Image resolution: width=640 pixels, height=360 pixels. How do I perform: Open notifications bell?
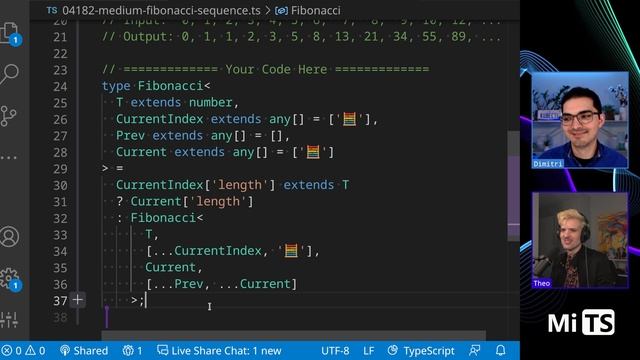click(x=501, y=351)
